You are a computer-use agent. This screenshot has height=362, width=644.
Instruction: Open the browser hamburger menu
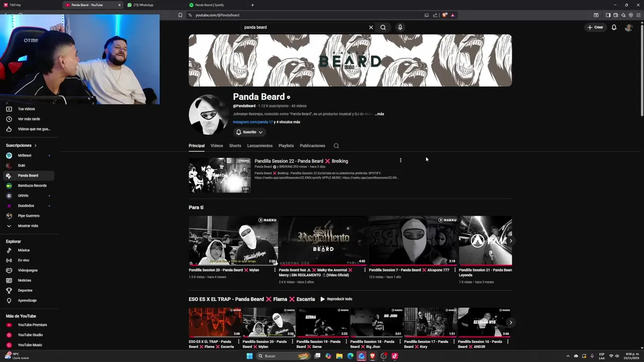[x=638, y=15]
